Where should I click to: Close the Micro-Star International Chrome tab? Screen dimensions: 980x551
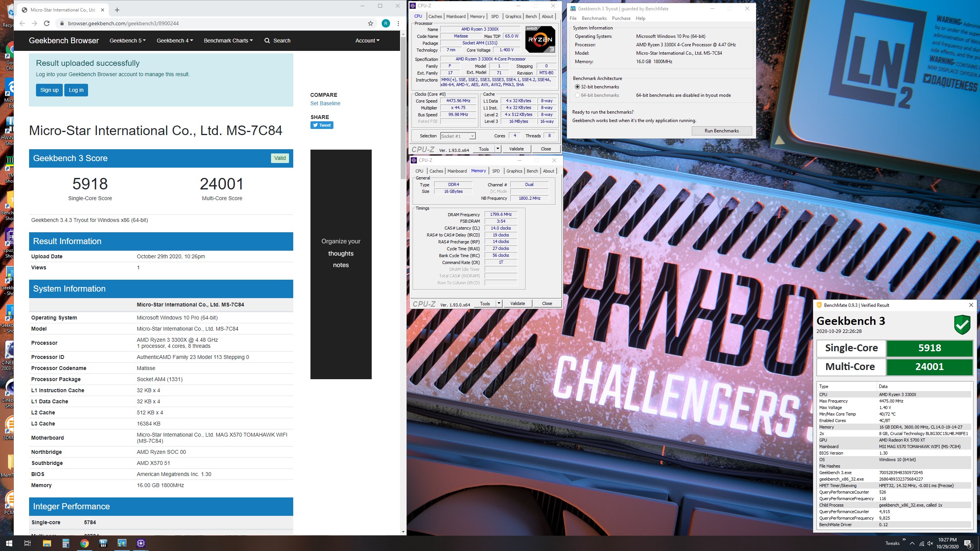point(103,10)
